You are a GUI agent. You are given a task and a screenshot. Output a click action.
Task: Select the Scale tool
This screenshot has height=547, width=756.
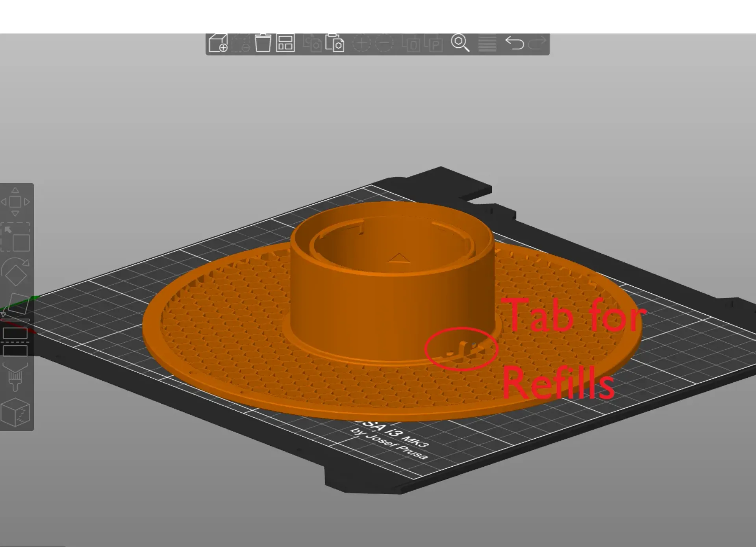(15, 237)
